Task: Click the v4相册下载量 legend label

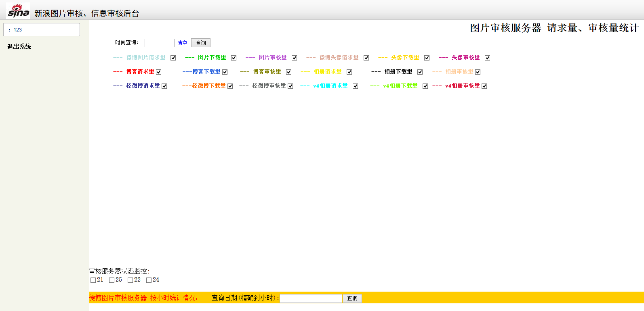Action: [x=400, y=86]
